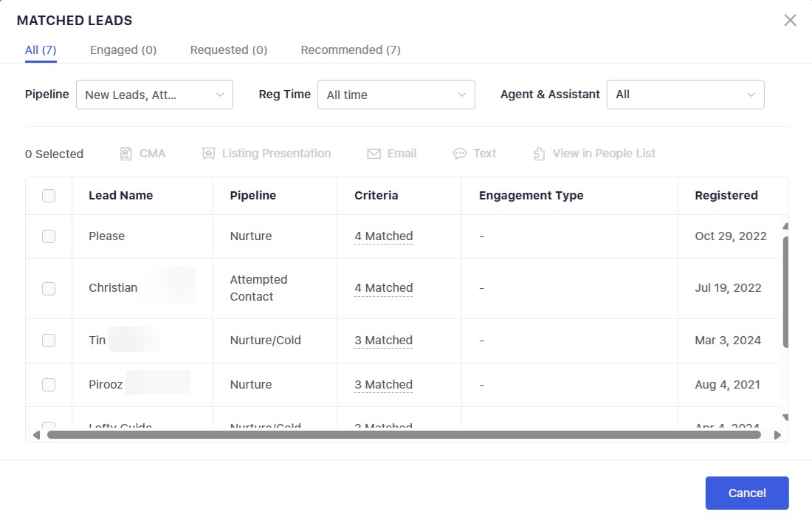Image resolution: width=812 pixels, height=523 pixels.
Task: Select the checkbox for lead Pirooz
Action: [49, 385]
